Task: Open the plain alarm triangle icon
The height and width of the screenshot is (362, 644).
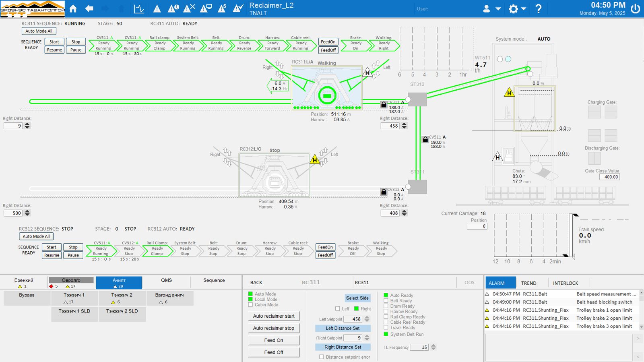Action: pos(157,8)
